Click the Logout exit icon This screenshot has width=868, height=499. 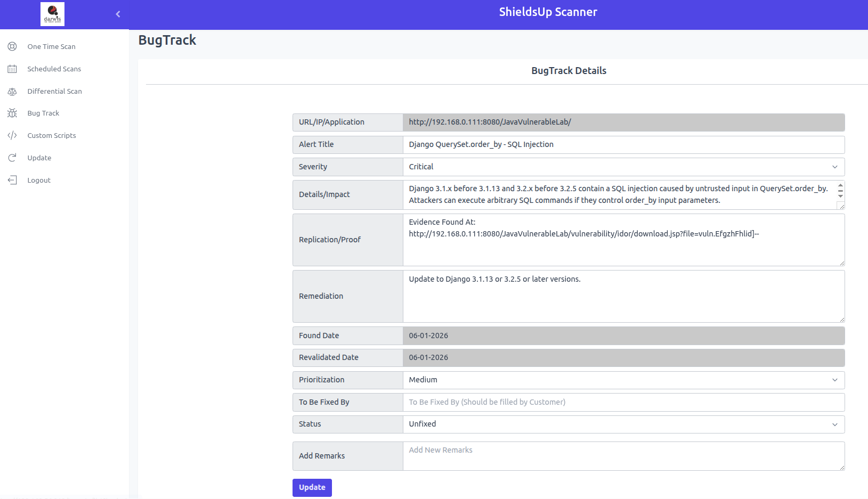pyautogui.click(x=12, y=180)
